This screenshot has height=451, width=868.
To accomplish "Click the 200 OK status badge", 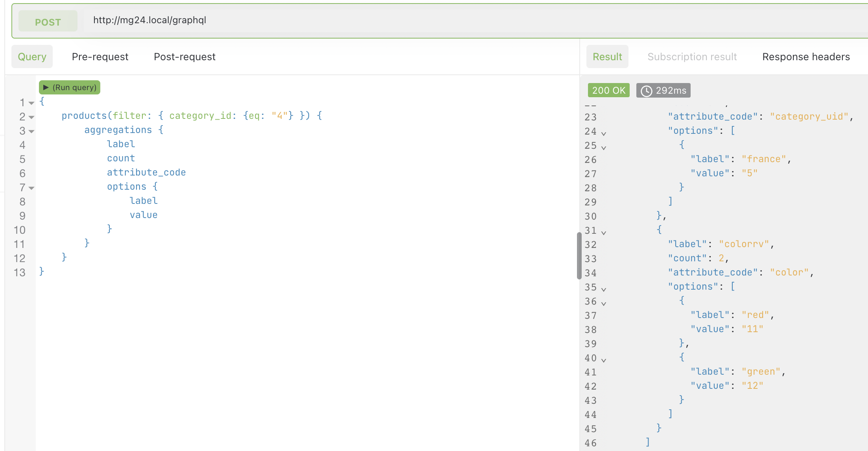I will pos(608,90).
